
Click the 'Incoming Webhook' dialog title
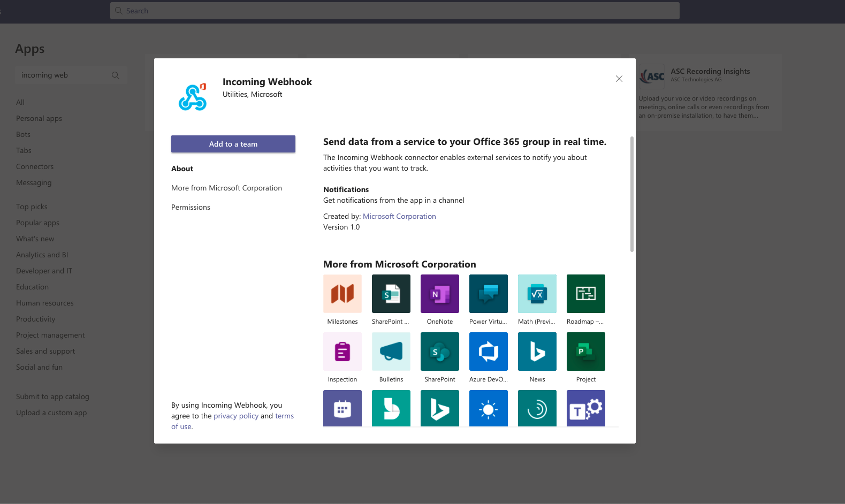coord(267,81)
